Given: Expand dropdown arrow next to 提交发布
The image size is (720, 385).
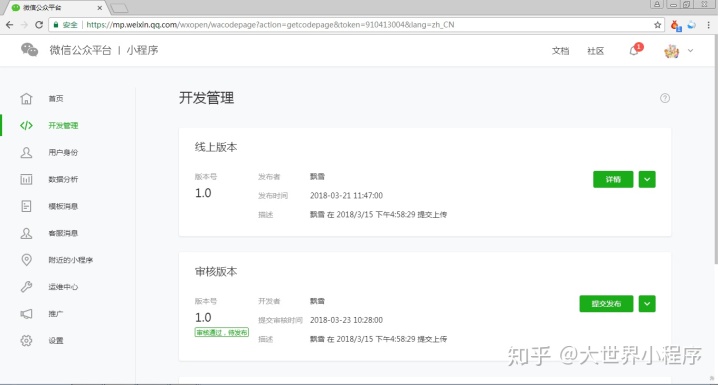Looking at the screenshot, I should tap(647, 304).
